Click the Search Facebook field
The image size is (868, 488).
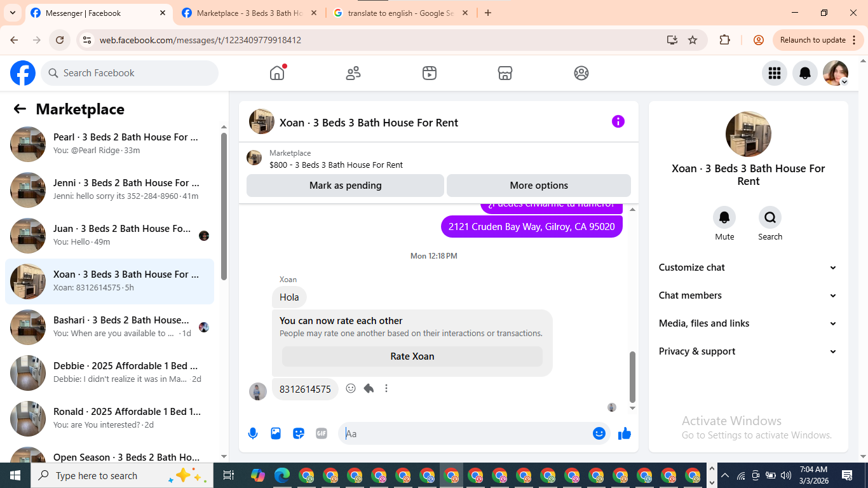130,73
